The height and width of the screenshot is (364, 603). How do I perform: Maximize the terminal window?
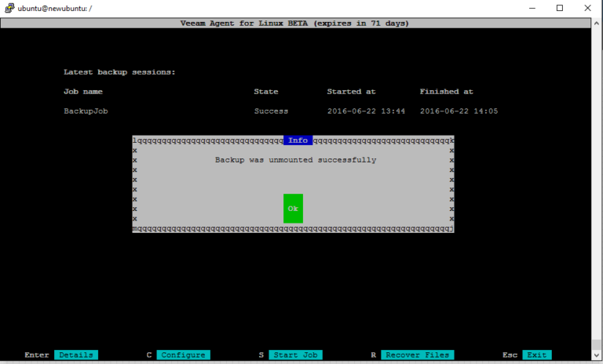(x=560, y=8)
